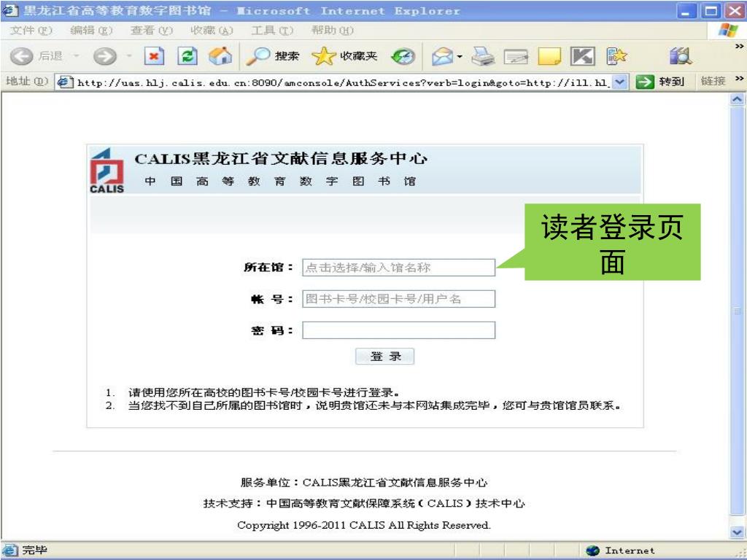Image resolution: width=747 pixels, height=560 pixels.
Task: Click the 服务单位 service unit line
Action: point(364,483)
